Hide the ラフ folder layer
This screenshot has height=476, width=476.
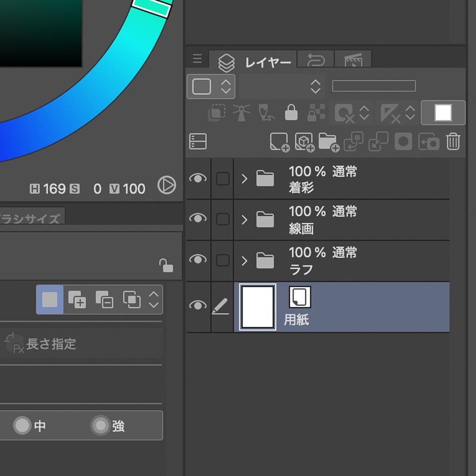coord(198,259)
